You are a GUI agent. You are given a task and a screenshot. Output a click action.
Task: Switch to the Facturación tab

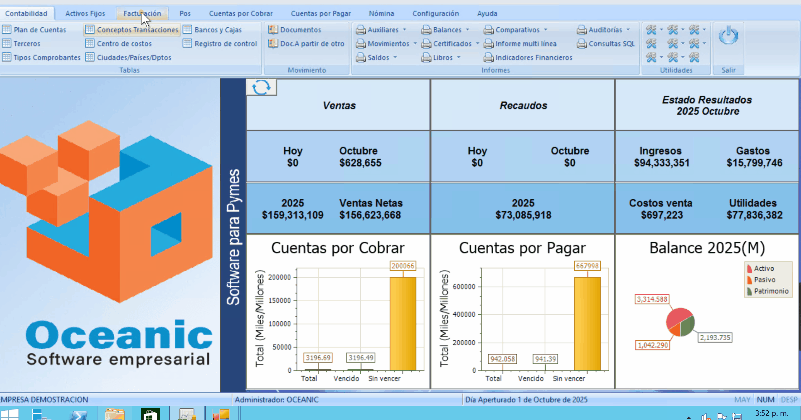(x=142, y=14)
